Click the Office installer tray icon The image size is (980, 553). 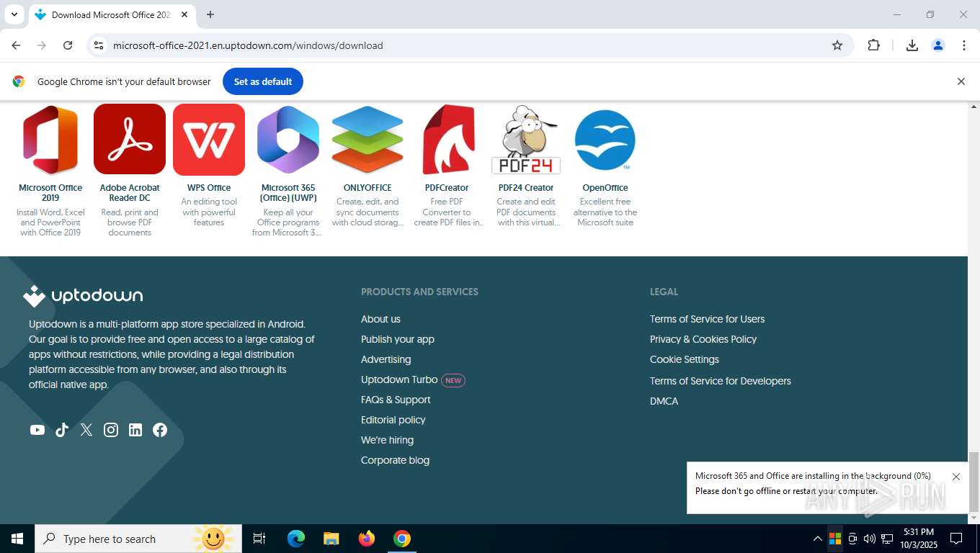tap(835, 539)
